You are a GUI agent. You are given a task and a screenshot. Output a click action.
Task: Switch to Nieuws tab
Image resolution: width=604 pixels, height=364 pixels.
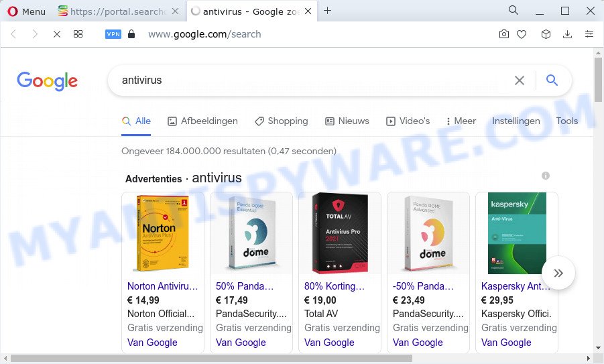point(347,121)
